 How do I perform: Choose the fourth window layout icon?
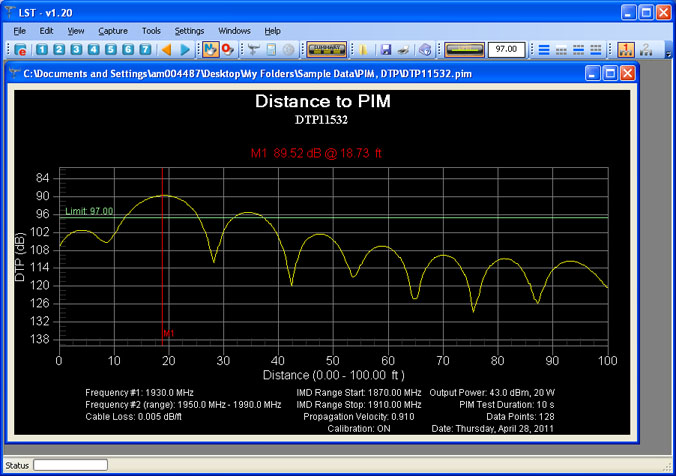point(596,50)
